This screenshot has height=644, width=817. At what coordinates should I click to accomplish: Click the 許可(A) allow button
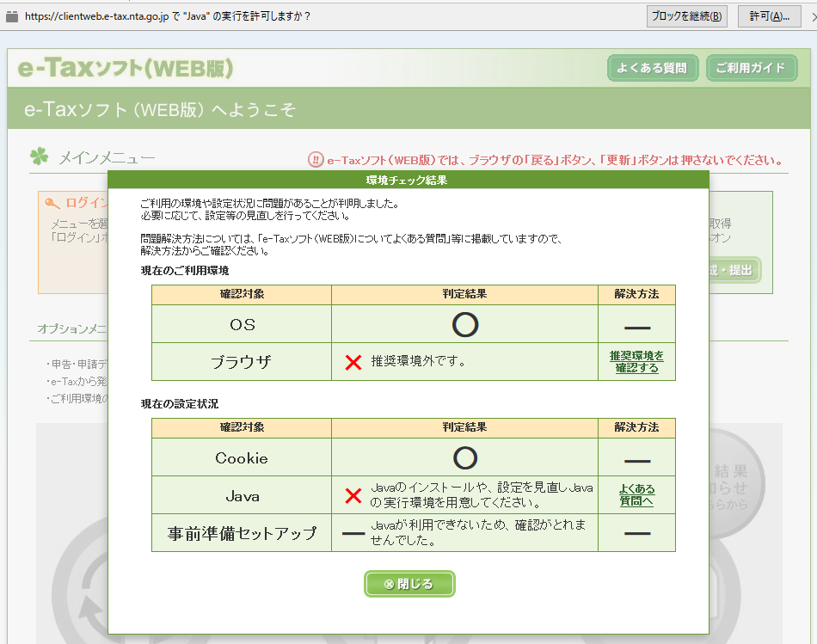click(770, 16)
